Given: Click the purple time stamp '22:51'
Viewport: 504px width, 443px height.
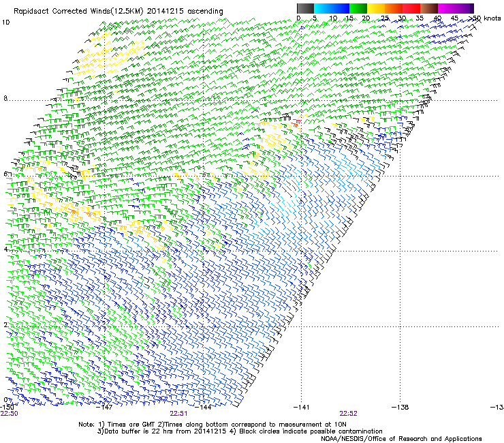Looking at the screenshot, I should click(x=178, y=414).
